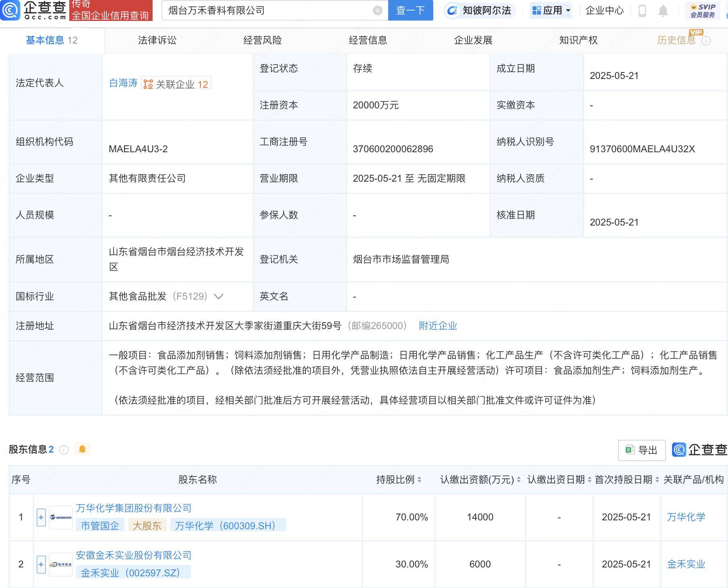The width and height of the screenshot is (728, 588).
Task: Click the 全国企业信用查询 red banner
Action: click(111, 10)
